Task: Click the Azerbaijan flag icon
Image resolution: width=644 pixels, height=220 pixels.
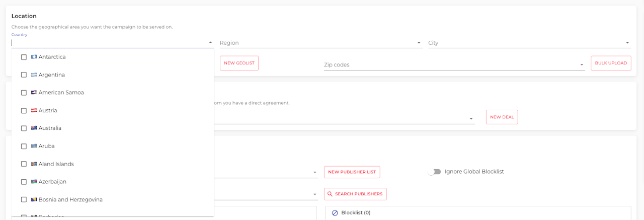Action: coord(34,182)
